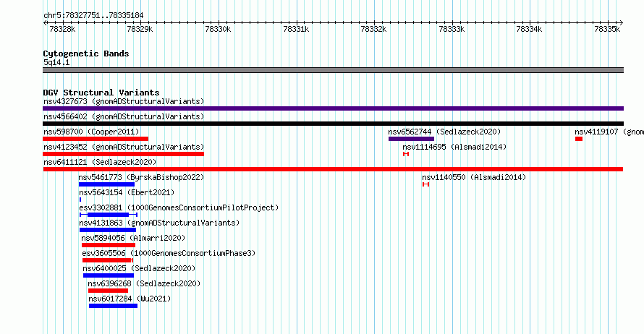Click the long red nsv6411121 bar
644x334 pixels.
(x=333, y=169)
